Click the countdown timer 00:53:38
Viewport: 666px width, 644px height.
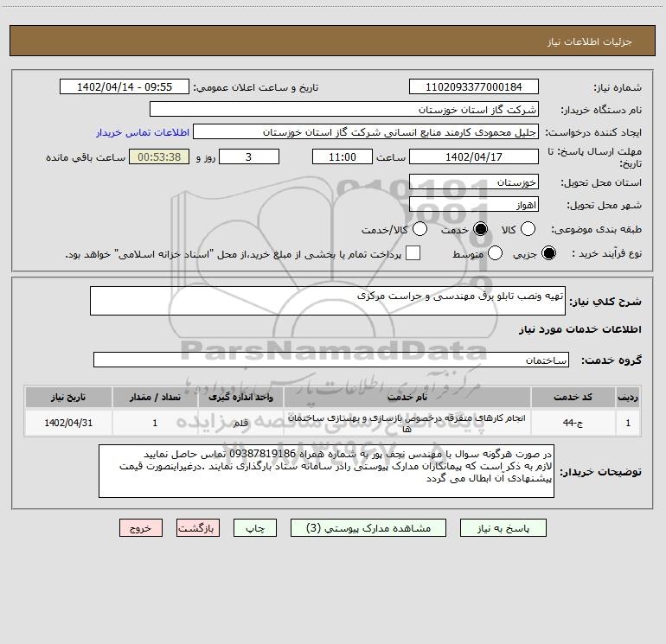pyautogui.click(x=159, y=156)
